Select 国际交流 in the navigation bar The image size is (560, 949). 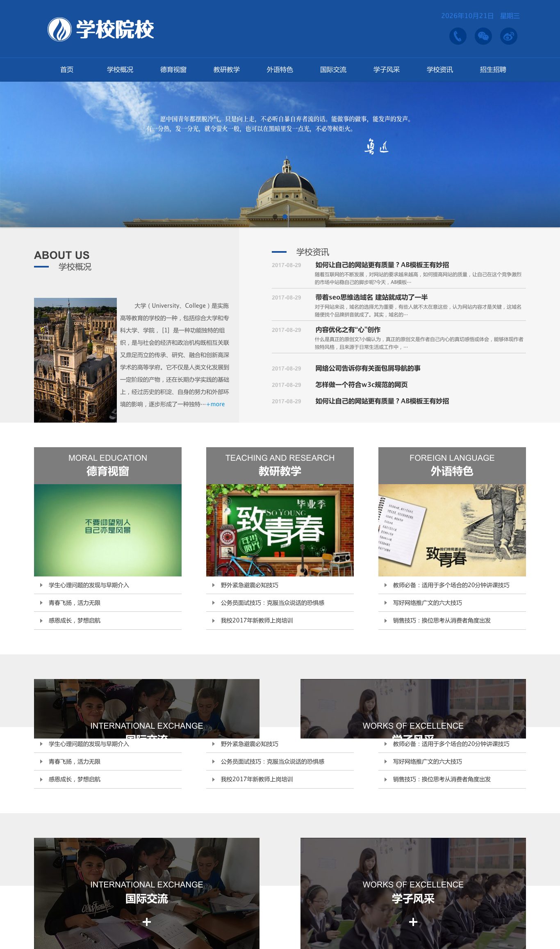tap(333, 70)
